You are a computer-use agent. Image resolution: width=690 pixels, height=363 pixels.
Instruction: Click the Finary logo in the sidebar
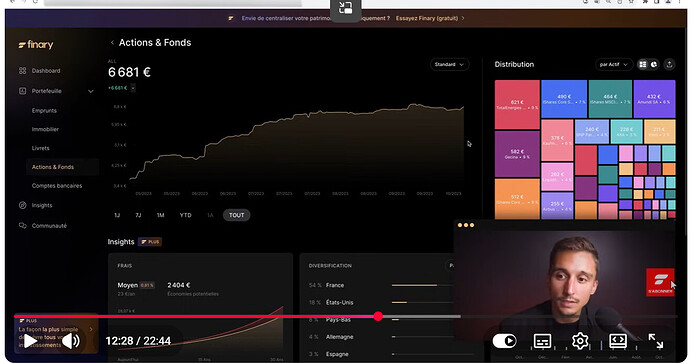coord(36,44)
